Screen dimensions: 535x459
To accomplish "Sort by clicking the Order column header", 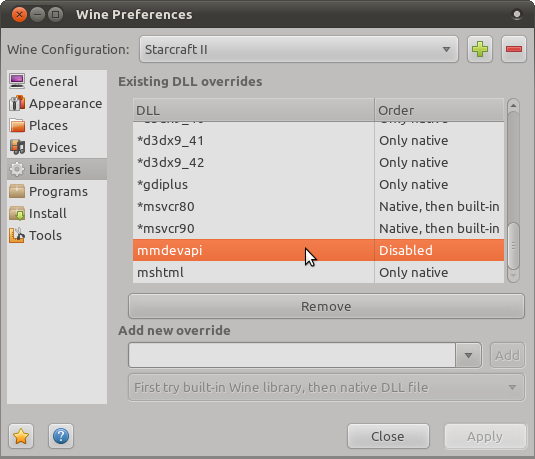I will point(439,110).
